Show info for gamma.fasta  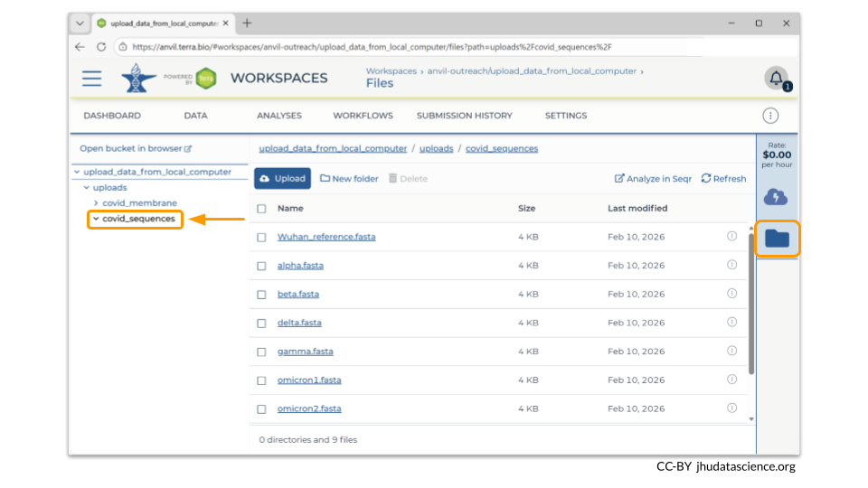click(731, 351)
